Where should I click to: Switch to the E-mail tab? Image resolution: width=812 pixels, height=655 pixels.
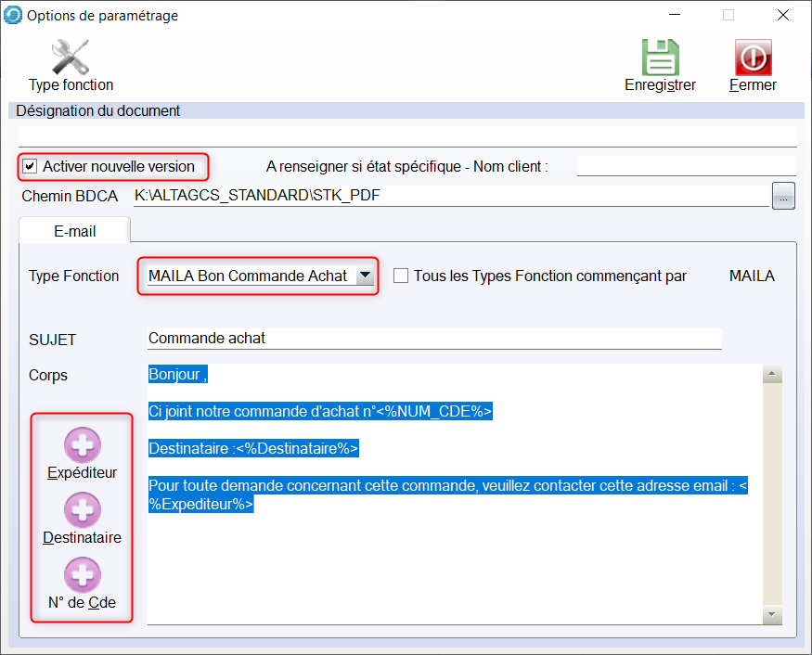74,231
